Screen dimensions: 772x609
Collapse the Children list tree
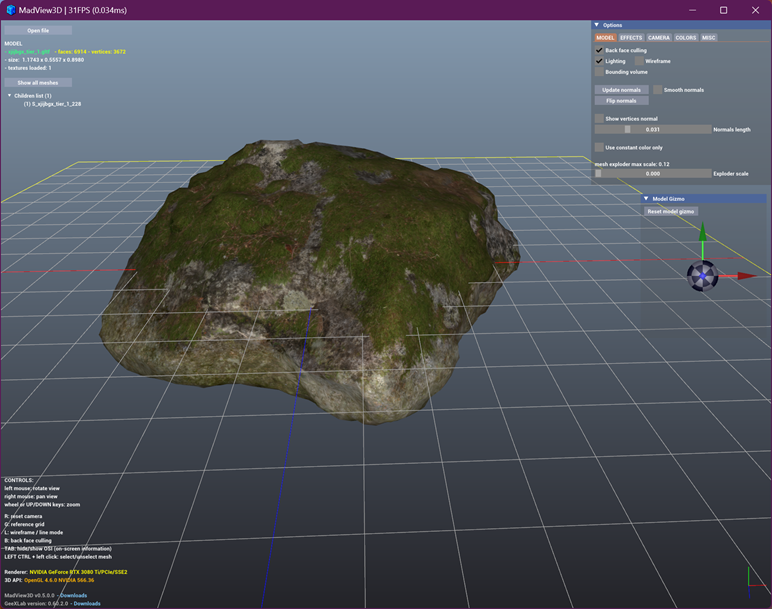[10, 96]
